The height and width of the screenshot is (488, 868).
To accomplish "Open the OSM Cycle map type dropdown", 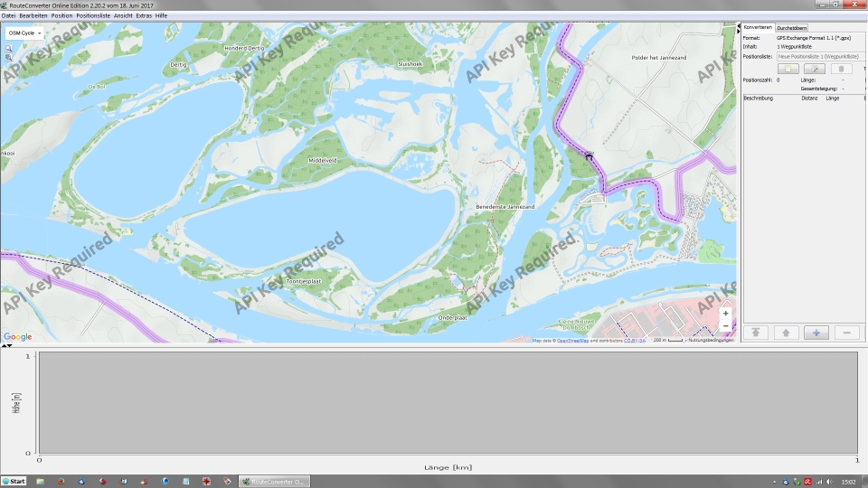I will (25, 33).
